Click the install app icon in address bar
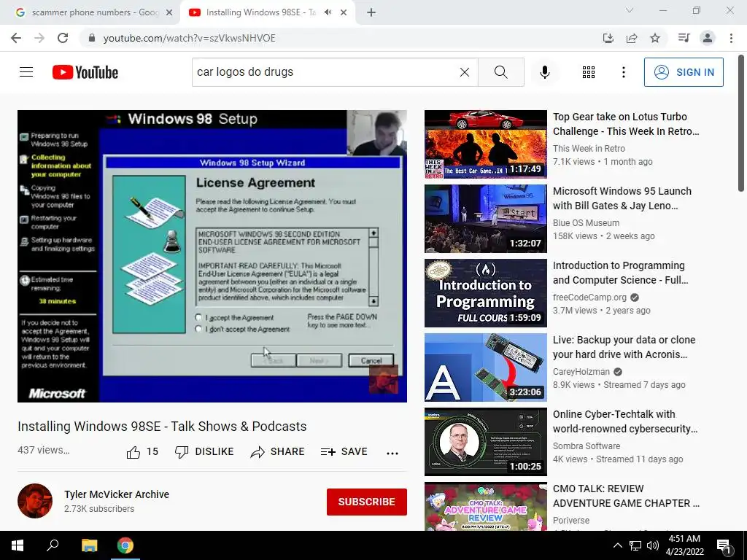Viewport: 747px width, 560px height. tap(608, 38)
